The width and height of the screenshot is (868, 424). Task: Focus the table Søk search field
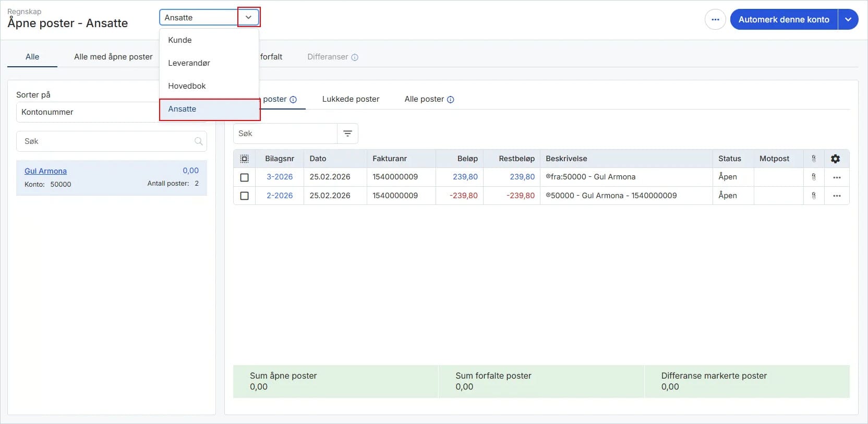pos(285,134)
